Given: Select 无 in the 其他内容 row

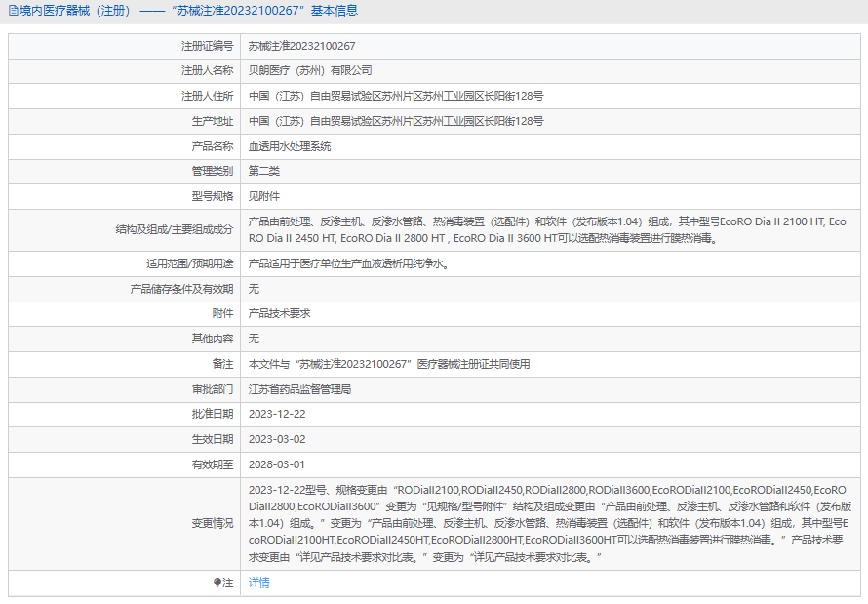Looking at the screenshot, I should [254, 339].
